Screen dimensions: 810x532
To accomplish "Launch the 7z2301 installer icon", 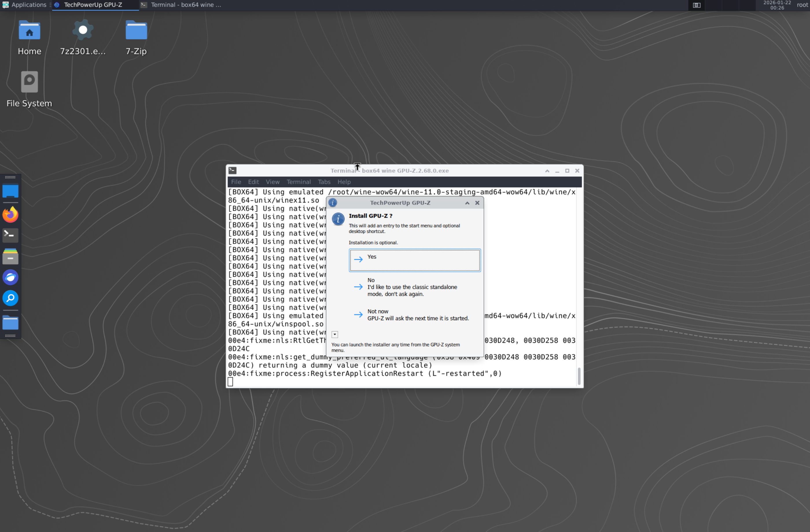I will point(83,37).
